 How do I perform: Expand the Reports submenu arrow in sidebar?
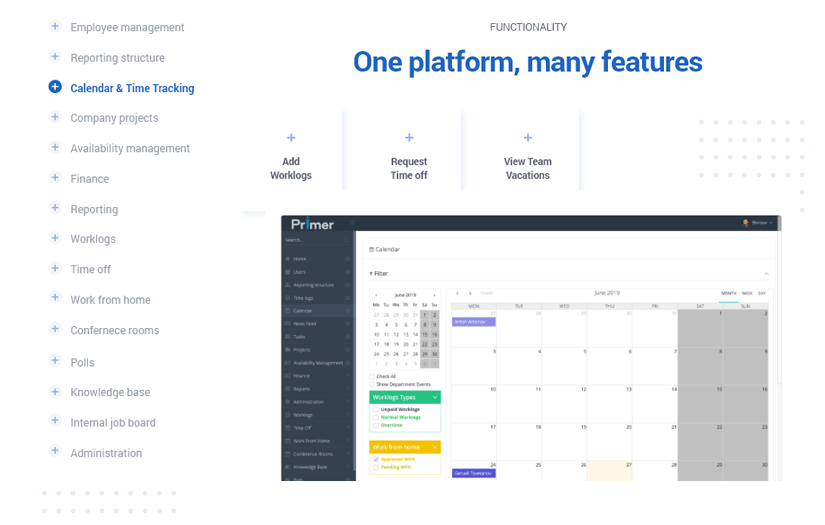coord(348,389)
